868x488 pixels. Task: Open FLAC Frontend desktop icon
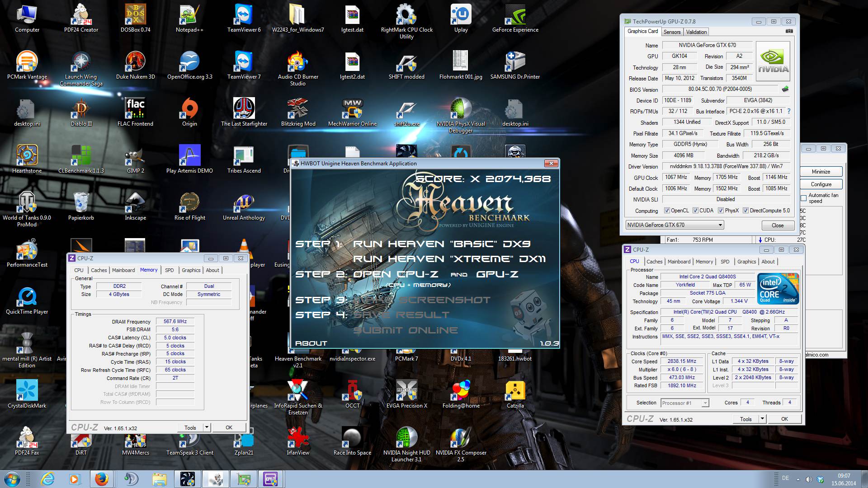pos(135,112)
